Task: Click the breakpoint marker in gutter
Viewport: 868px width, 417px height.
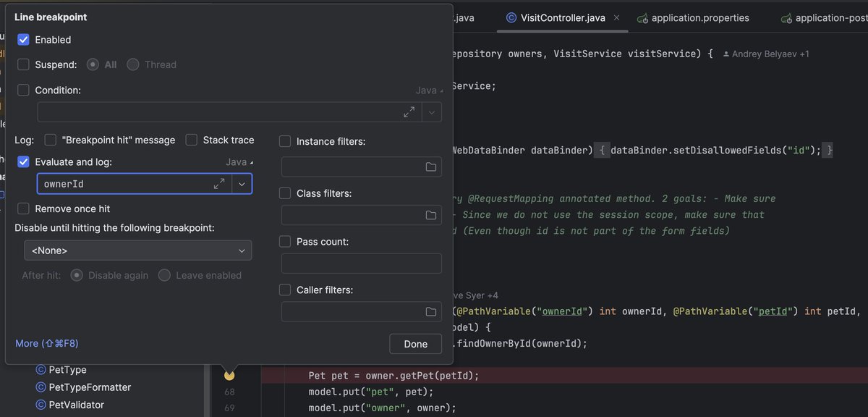Action: click(229, 376)
